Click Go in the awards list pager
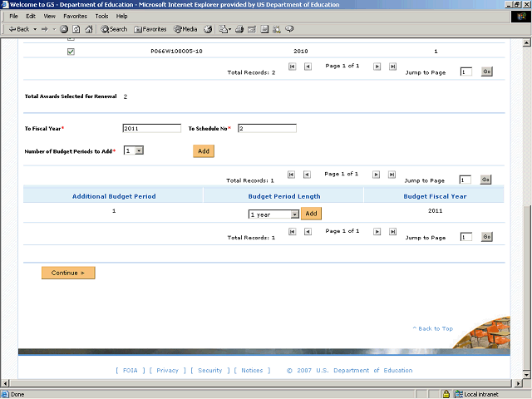 [487, 71]
